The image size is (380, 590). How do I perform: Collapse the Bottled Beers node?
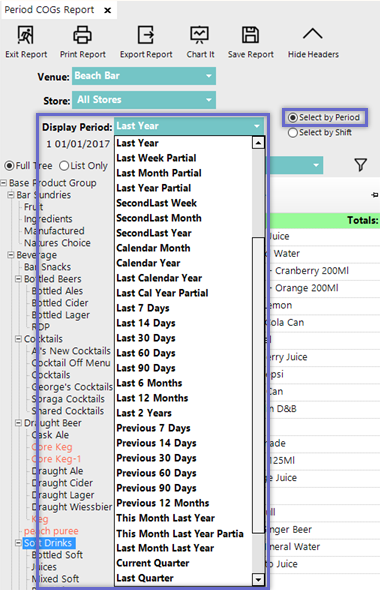click(18, 279)
